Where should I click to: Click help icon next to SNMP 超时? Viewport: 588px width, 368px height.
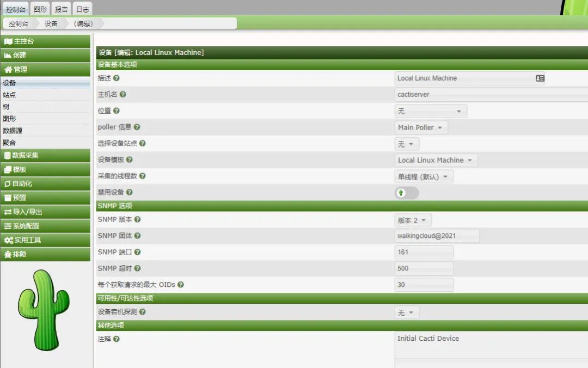point(137,268)
